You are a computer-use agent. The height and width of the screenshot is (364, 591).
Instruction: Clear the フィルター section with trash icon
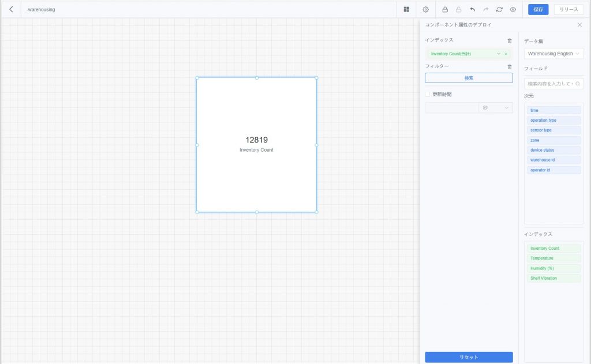pyautogui.click(x=509, y=67)
